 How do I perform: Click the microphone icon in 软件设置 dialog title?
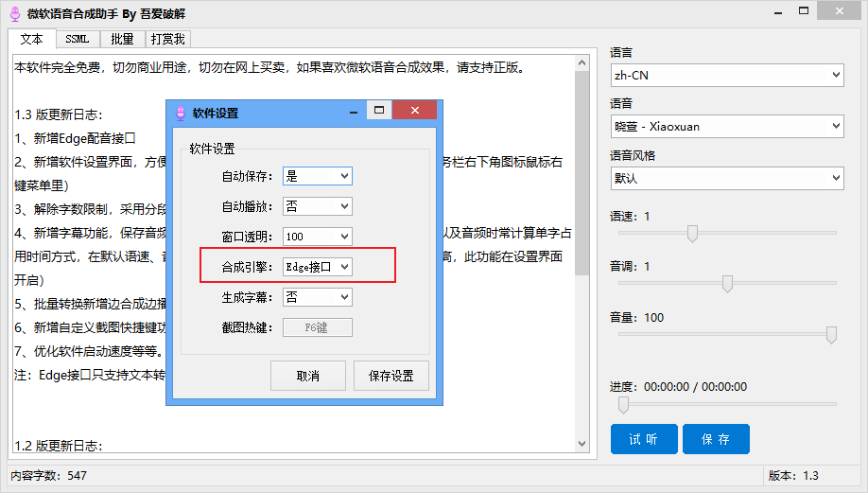coord(181,113)
